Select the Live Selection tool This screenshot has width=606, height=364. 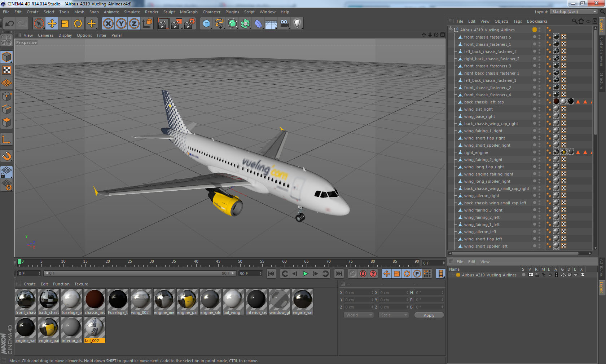click(x=39, y=24)
